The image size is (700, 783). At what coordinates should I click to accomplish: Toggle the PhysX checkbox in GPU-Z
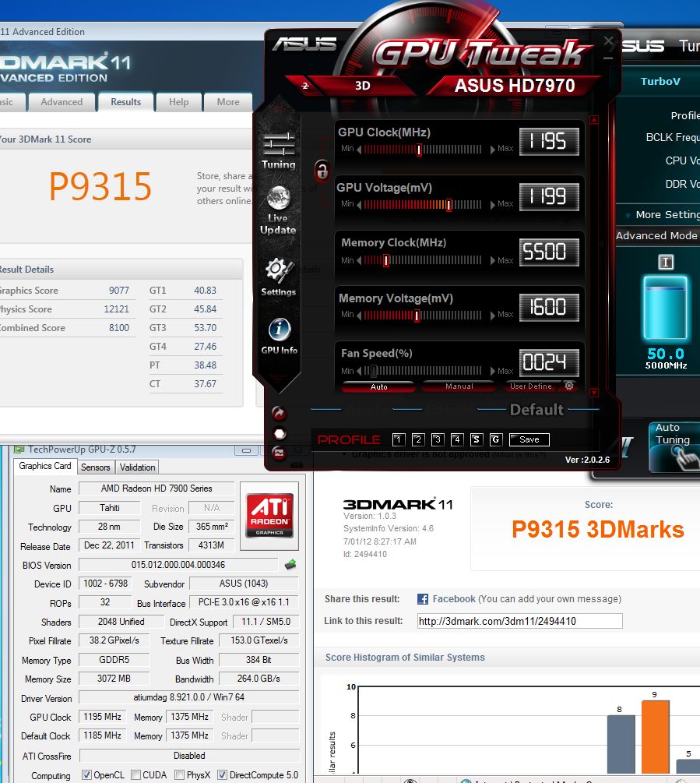coord(180,775)
